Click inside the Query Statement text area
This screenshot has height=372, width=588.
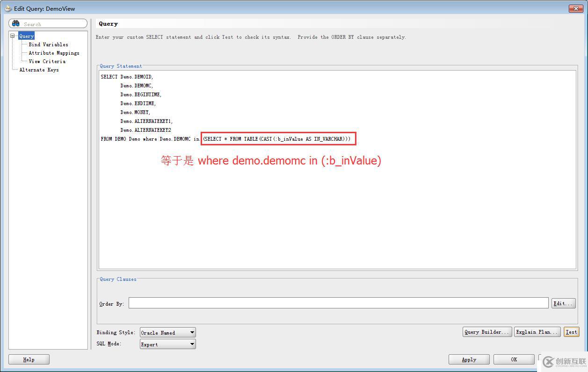(x=337, y=170)
